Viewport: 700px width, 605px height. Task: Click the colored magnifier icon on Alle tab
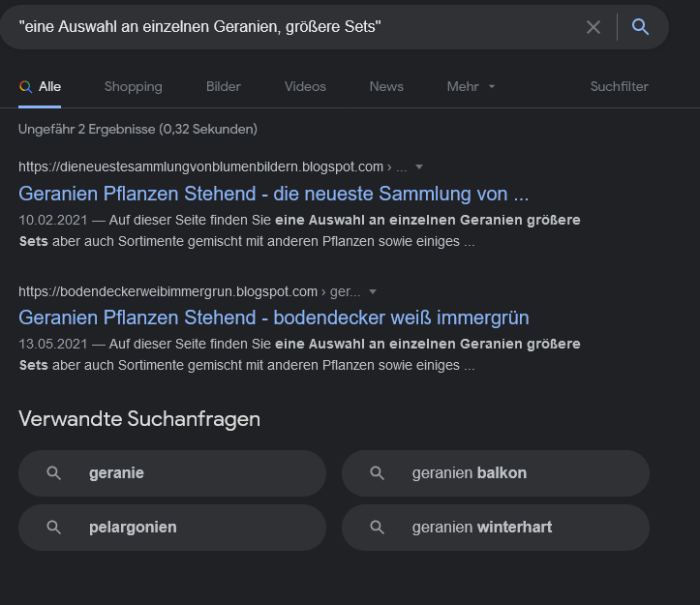point(25,87)
